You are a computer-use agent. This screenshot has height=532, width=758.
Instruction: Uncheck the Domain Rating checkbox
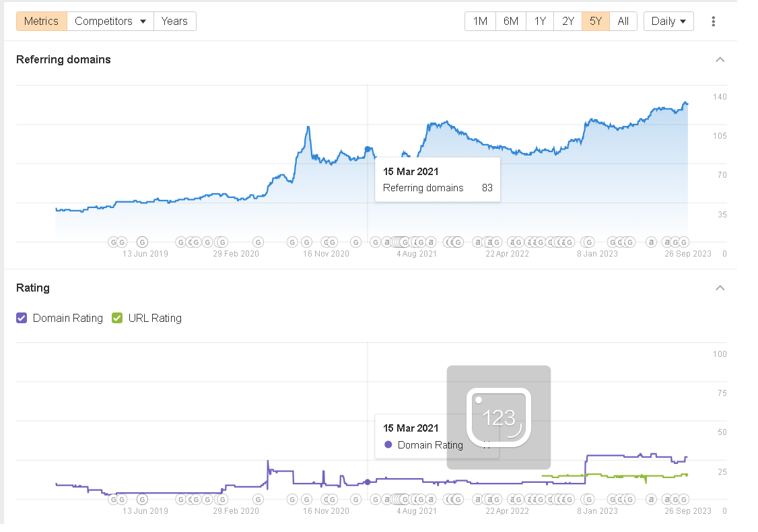pos(22,318)
